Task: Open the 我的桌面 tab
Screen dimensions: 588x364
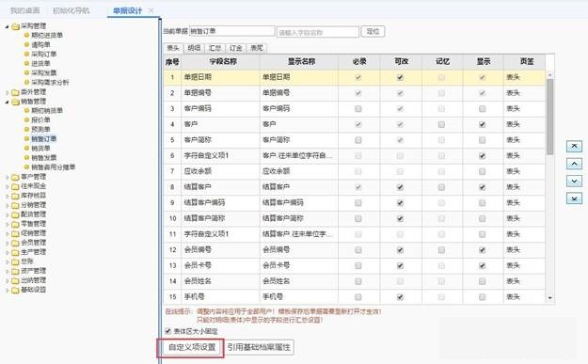Action: tap(24, 10)
